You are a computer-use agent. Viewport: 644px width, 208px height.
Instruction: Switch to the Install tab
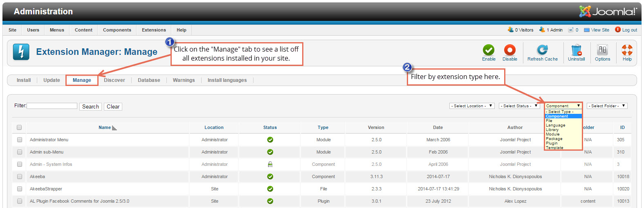(24, 80)
